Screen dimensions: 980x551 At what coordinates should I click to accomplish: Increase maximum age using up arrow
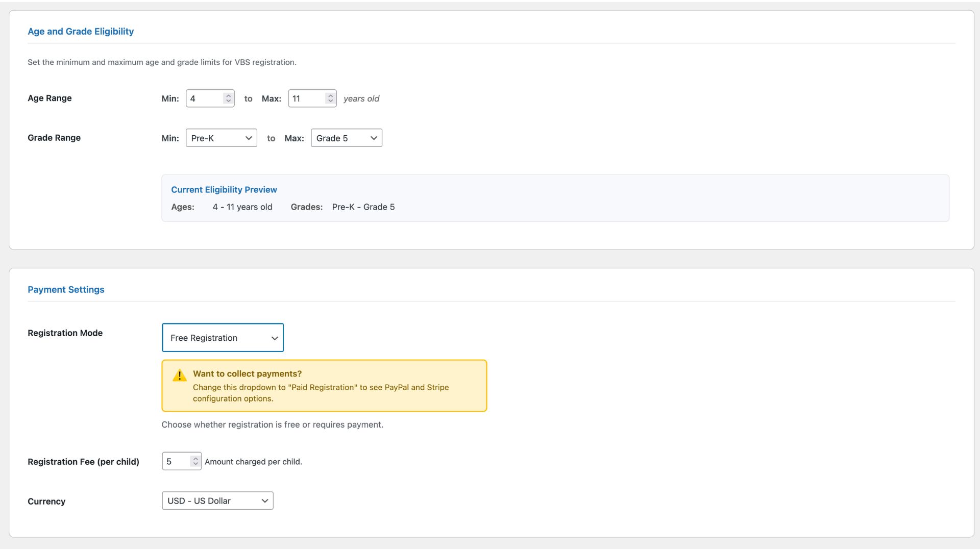tap(330, 95)
